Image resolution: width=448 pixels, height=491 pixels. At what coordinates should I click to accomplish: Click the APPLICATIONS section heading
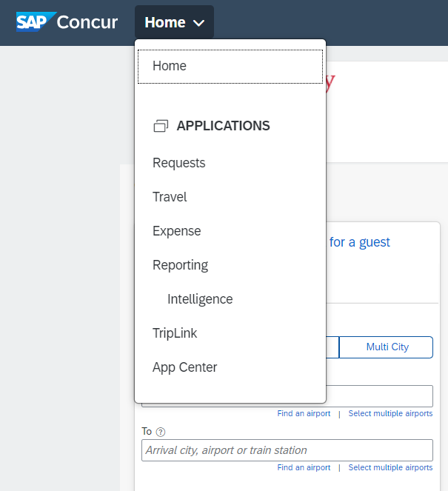click(x=223, y=126)
